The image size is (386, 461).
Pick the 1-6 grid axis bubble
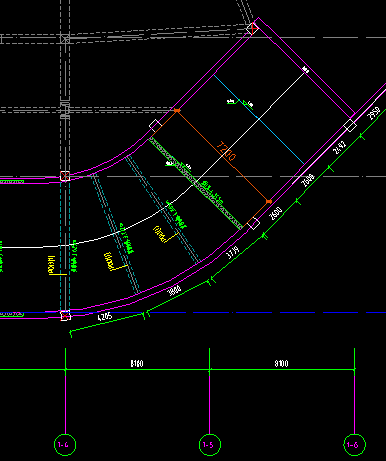(x=354, y=444)
